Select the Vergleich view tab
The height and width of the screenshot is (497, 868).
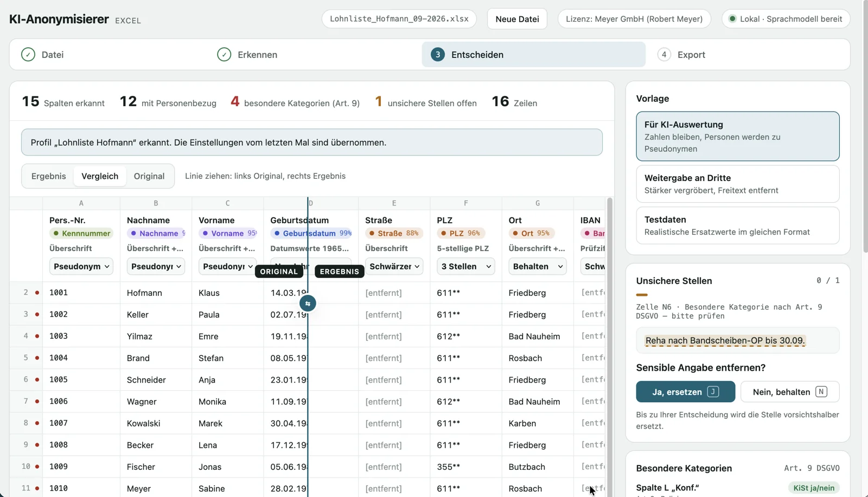tap(100, 176)
